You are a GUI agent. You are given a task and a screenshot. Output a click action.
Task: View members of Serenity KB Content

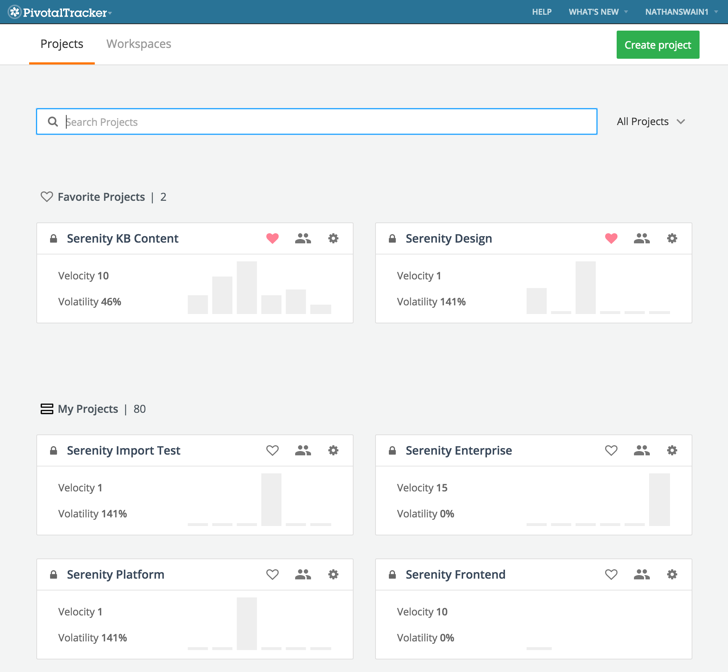(303, 239)
